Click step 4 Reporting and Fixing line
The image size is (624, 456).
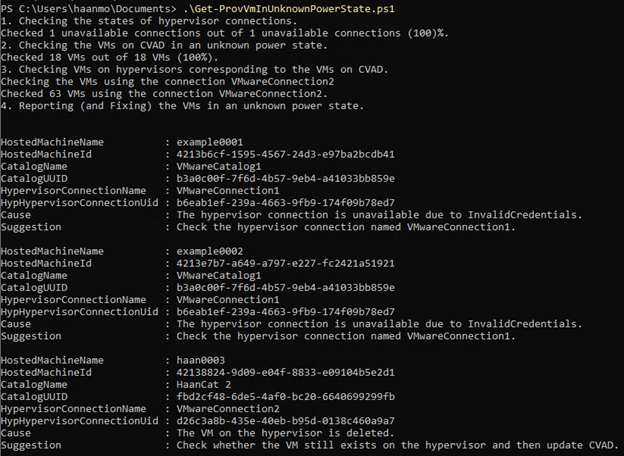[x=182, y=106]
